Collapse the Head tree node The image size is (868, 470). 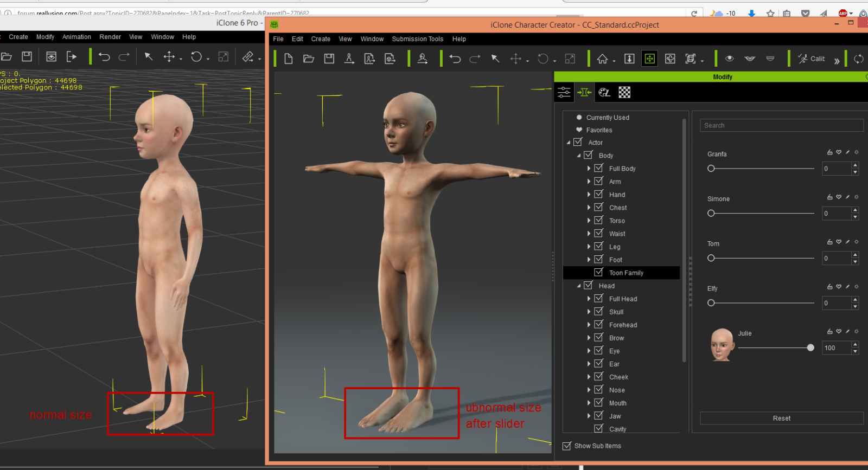click(x=579, y=286)
